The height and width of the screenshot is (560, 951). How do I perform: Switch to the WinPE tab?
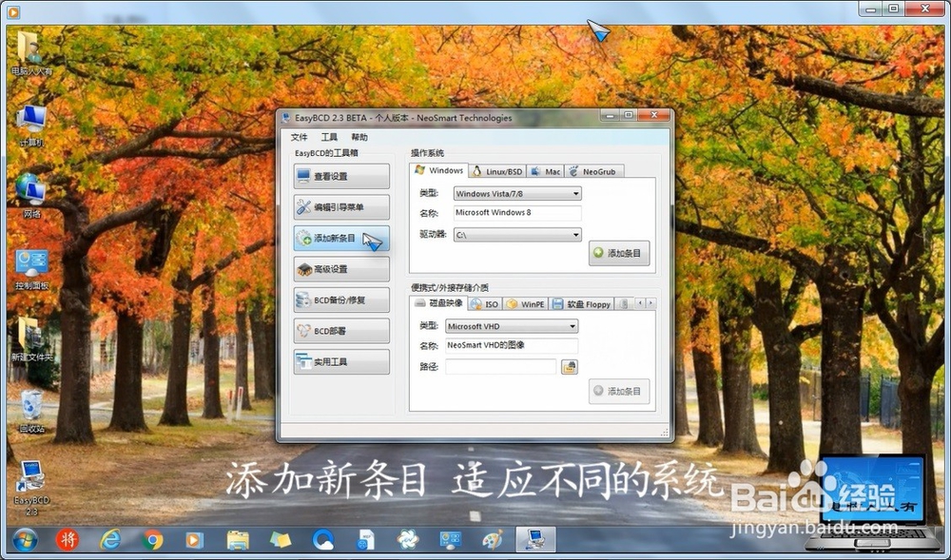point(525,304)
